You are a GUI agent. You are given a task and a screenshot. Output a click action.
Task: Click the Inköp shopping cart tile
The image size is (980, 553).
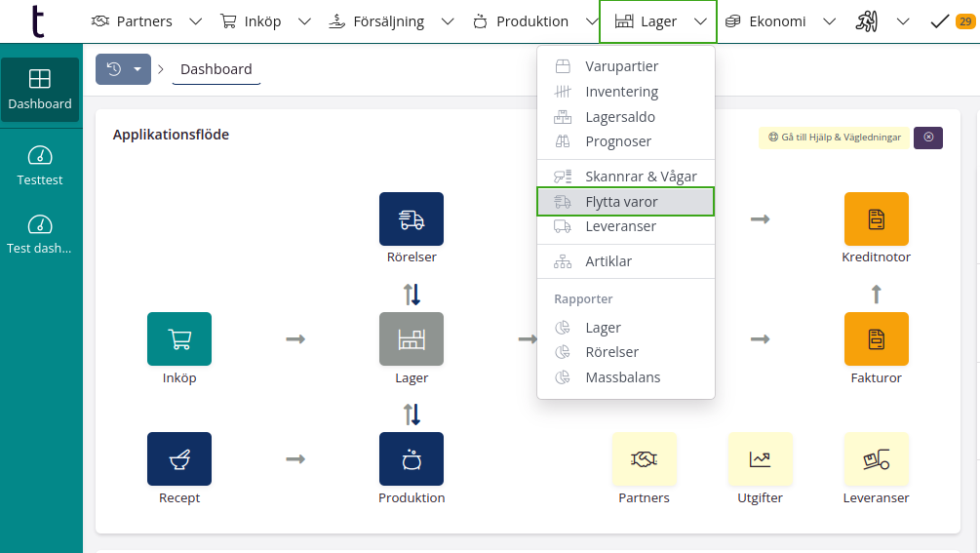[178, 339]
